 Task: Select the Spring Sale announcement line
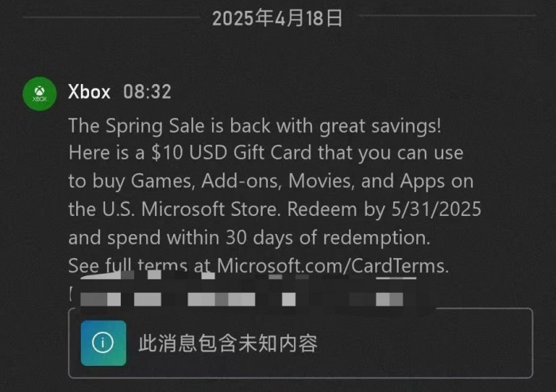point(255,125)
